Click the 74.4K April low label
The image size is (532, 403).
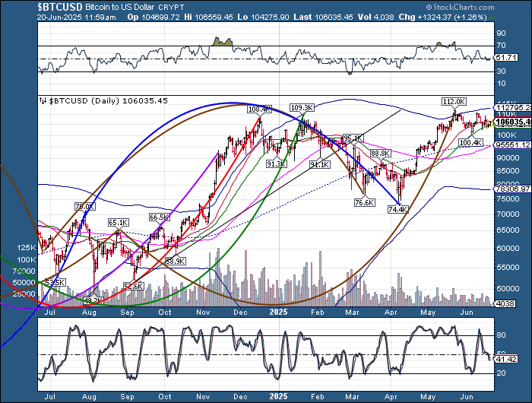pos(398,208)
